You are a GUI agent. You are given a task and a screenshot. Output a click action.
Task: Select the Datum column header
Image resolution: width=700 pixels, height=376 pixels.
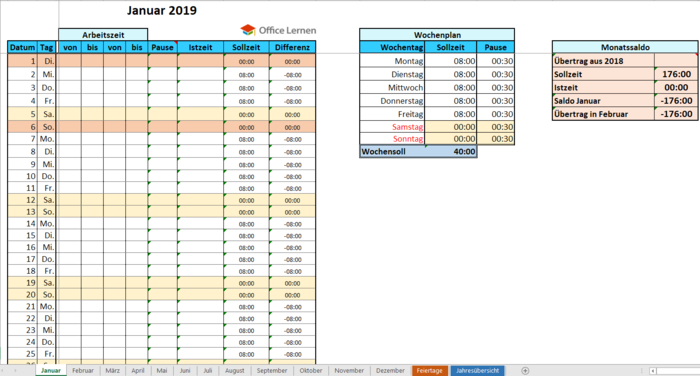click(x=22, y=47)
